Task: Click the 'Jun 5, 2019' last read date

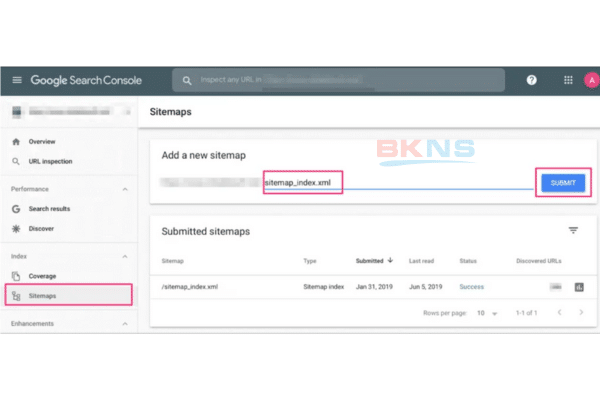Action: point(426,287)
